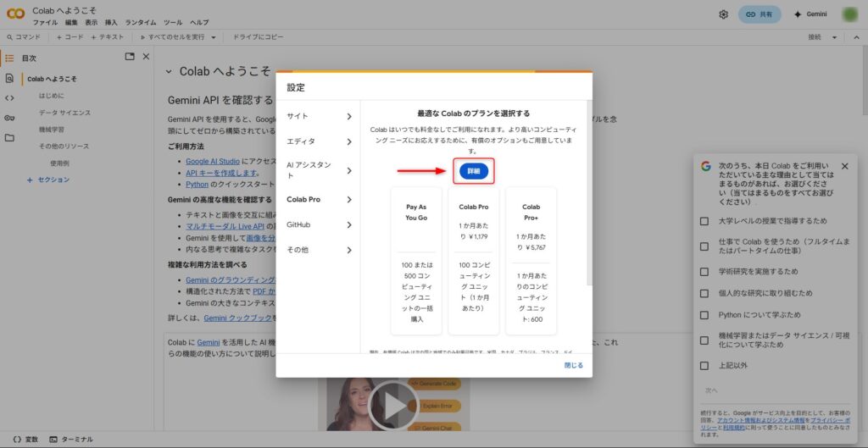Click the コマンド search button
The width and height of the screenshot is (868, 448).
click(x=24, y=37)
